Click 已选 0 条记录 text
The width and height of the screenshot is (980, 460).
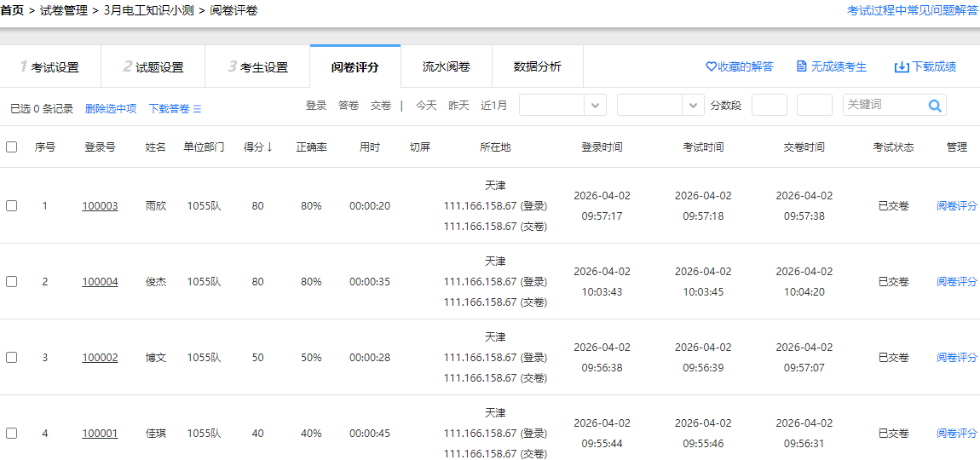[42, 109]
